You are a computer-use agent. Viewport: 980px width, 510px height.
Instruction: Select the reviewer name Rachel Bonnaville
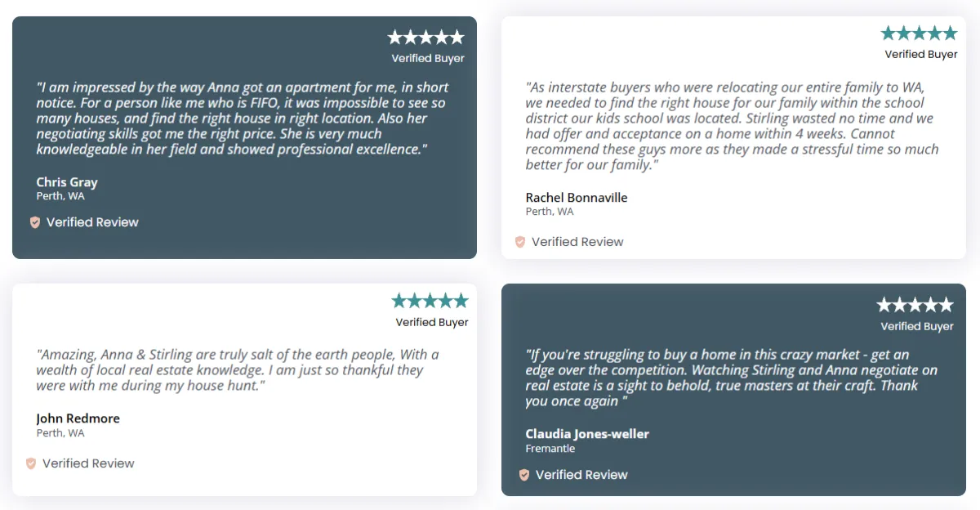(577, 198)
